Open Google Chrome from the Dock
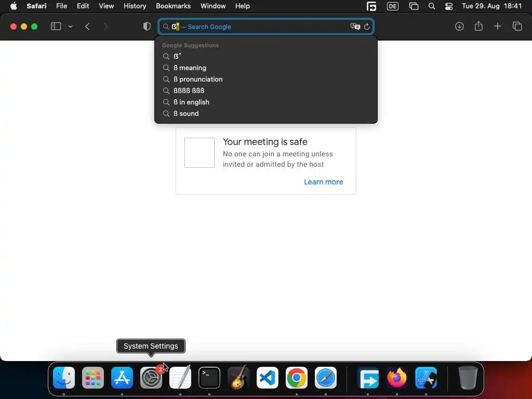This screenshot has height=399, width=532. pos(297,378)
